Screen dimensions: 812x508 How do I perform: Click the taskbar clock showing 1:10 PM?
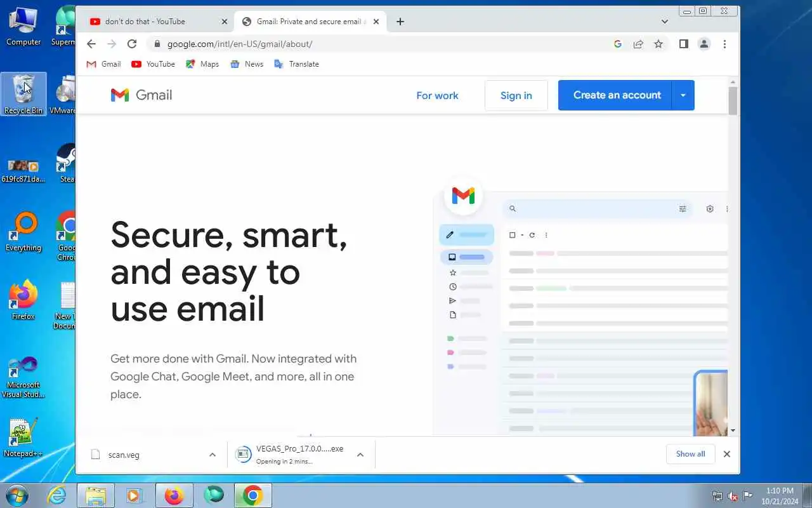780,496
